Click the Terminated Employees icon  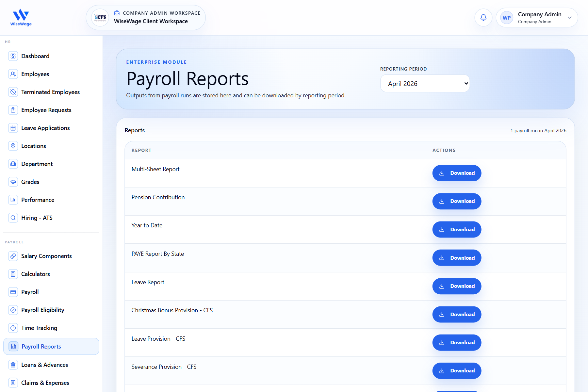click(x=13, y=92)
